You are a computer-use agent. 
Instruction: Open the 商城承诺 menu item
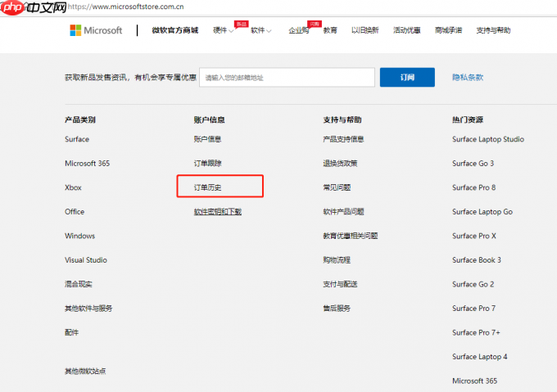(448, 30)
